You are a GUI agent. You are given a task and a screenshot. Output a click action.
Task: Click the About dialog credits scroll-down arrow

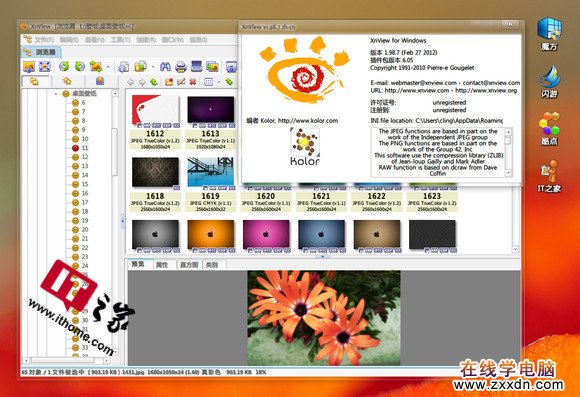pyautogui.click(x=509, y=173)
